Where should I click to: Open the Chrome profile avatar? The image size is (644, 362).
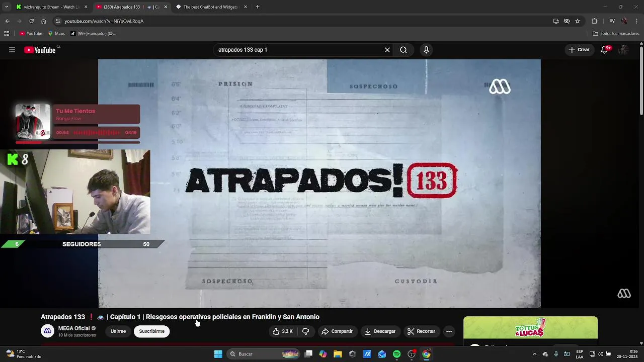pos(624,21)
